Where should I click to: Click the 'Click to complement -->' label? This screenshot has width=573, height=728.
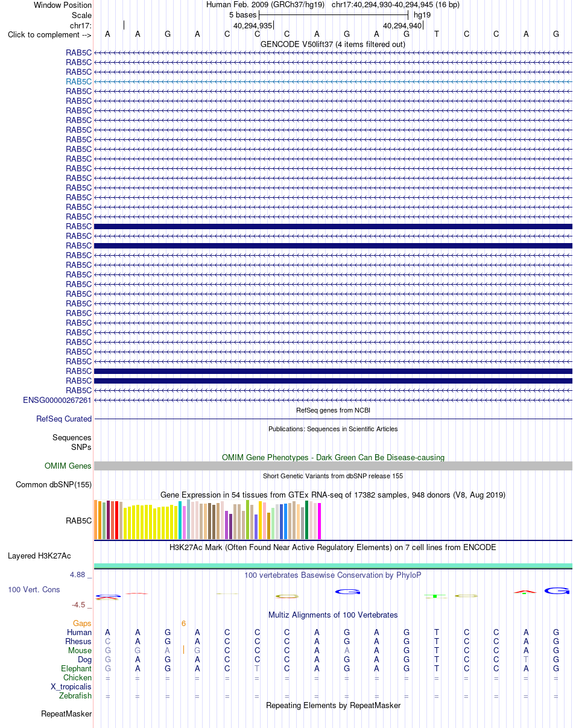49,34
